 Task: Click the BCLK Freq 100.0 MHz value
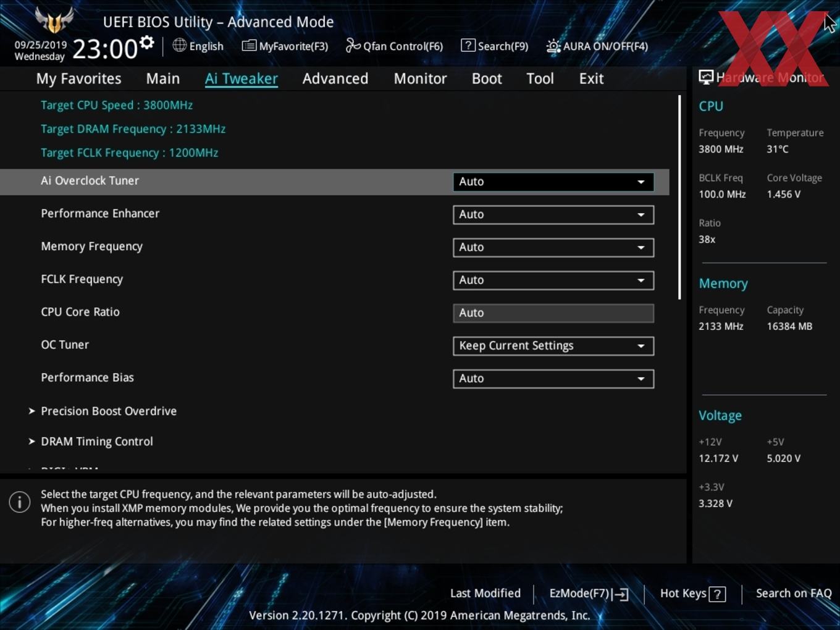click(722, 195)
